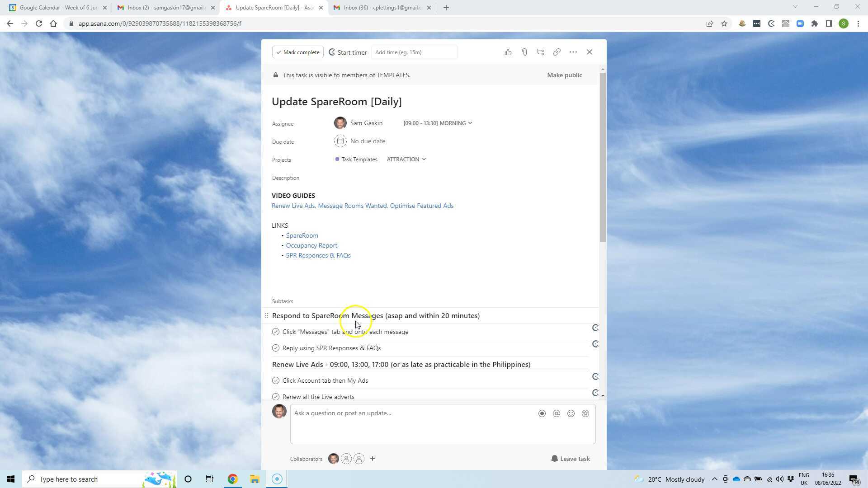This screenshot has height=488, width=868.
Task: Complete 'Reply using SPR Responses' subtask
Action: (x=276, y=348)
